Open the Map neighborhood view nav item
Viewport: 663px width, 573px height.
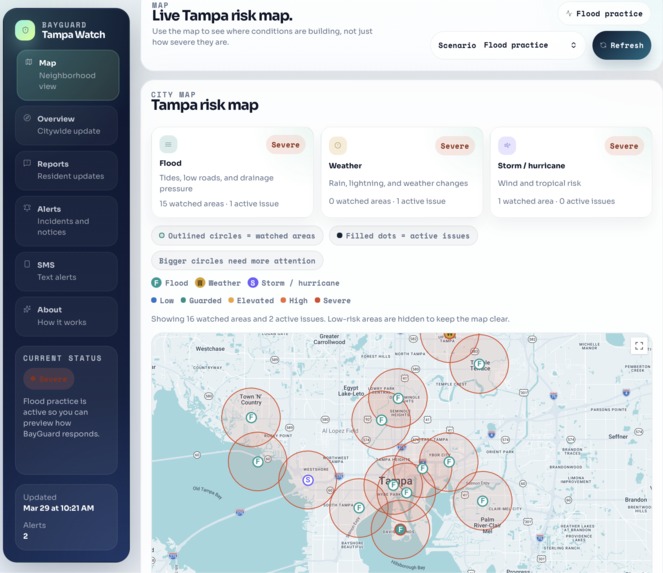68,75
